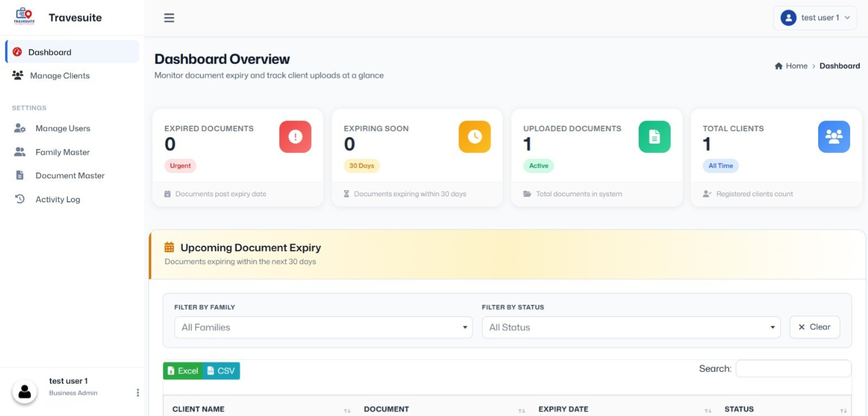Click the blue Total Clients people icon
This screenshot has width=868, height=416.
tap(834, 137)
